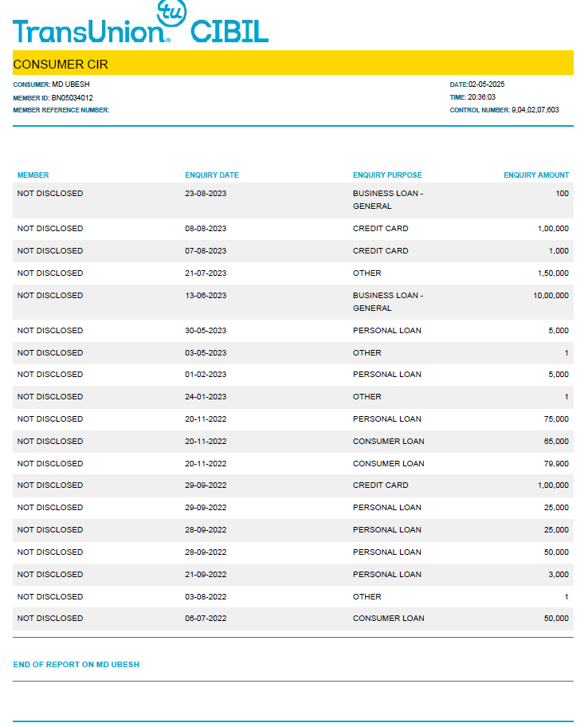Select the enquiry date 21-07-2023
This screenshot has width=588, height=727.
206,273
